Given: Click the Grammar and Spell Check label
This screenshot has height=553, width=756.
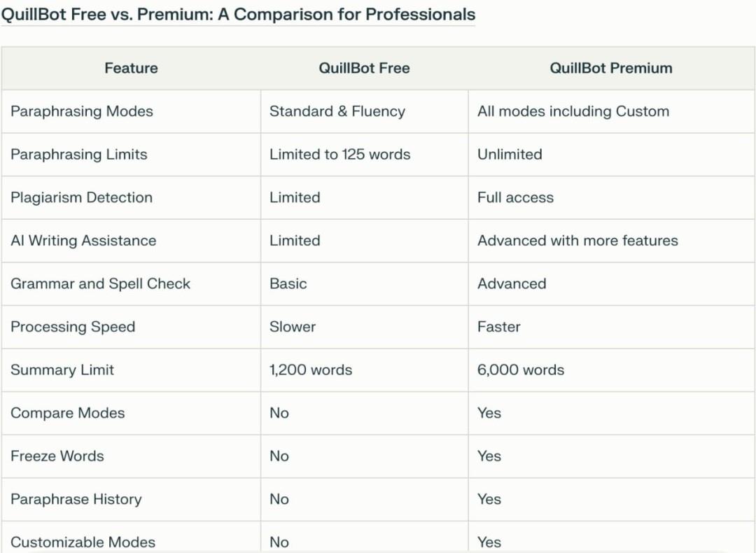Looking at the screenshot, I should coord(100,283).
